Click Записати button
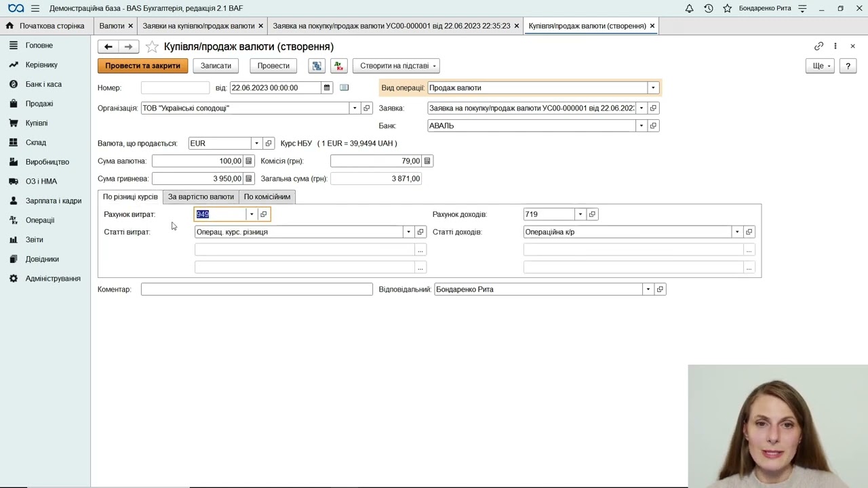 pyautogui.click(x=216, y=66)
